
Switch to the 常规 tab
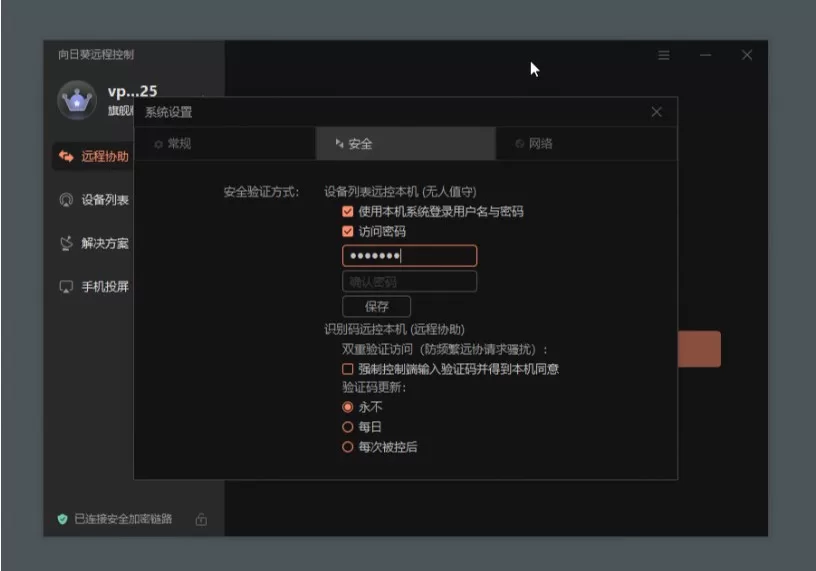(x=225, y=144)
